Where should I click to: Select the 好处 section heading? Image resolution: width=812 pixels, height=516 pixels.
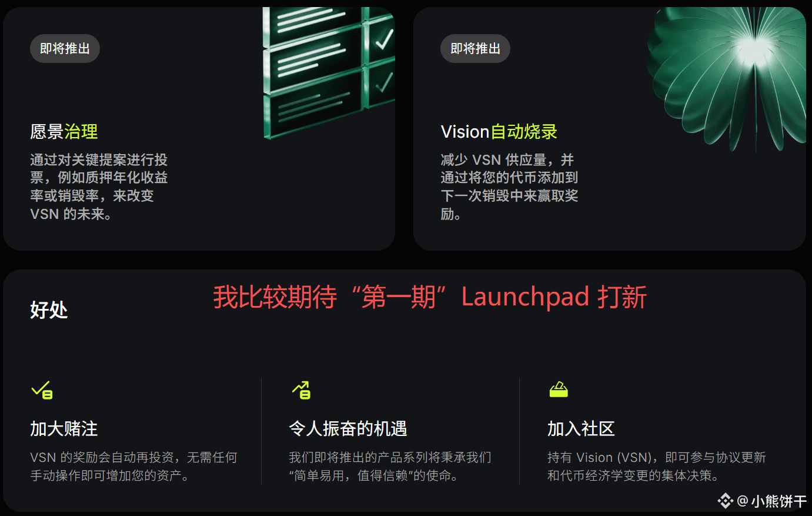pos(49,309)
